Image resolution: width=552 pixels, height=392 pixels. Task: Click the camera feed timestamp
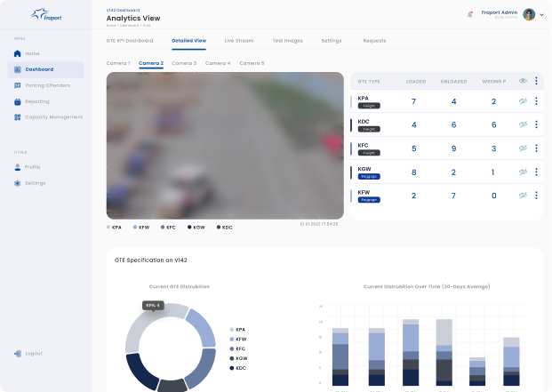(319, 224)
